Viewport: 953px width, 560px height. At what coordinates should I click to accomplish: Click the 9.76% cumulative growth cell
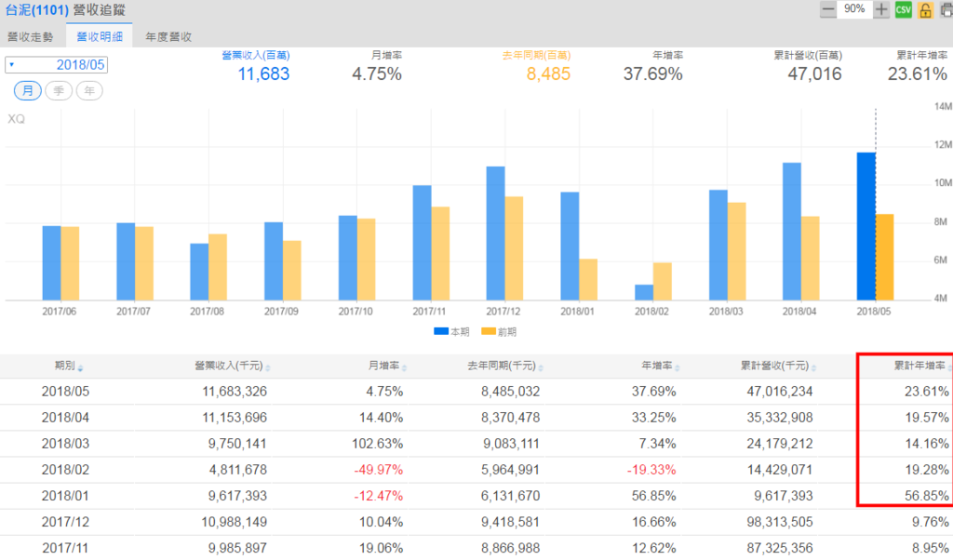930,523
